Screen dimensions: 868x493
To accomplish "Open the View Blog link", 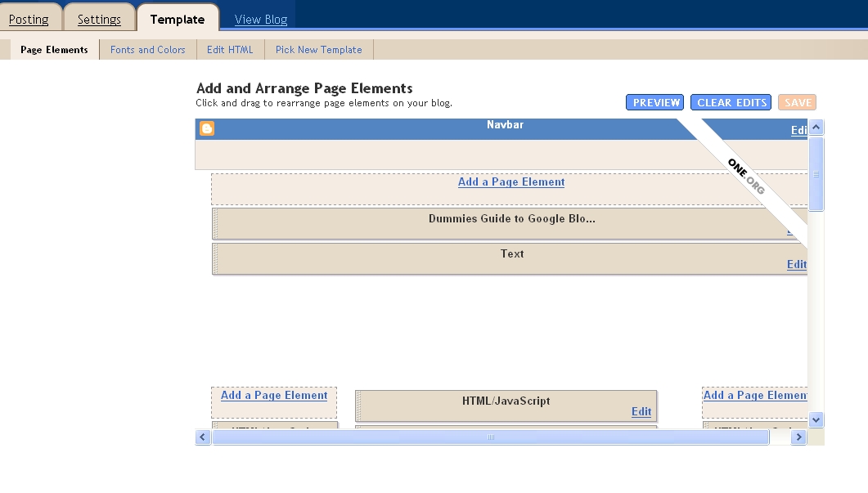I will tap(261, 20).
